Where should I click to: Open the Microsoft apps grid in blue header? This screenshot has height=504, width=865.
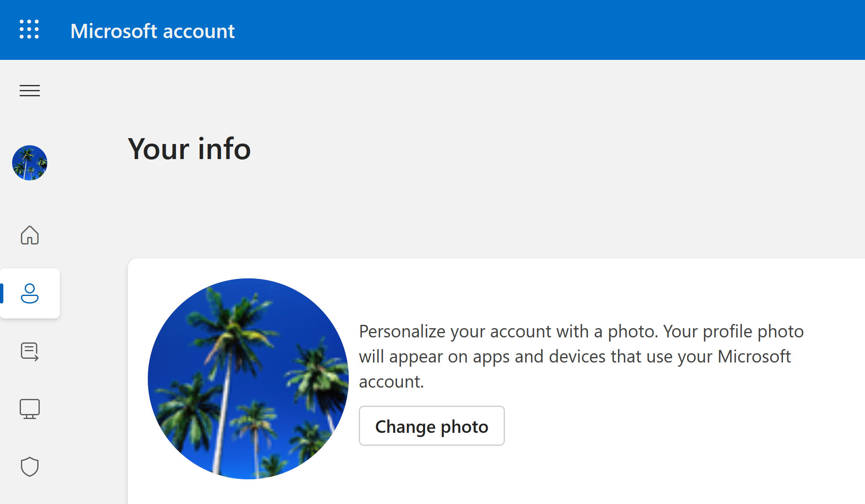[x=29, y=30]
